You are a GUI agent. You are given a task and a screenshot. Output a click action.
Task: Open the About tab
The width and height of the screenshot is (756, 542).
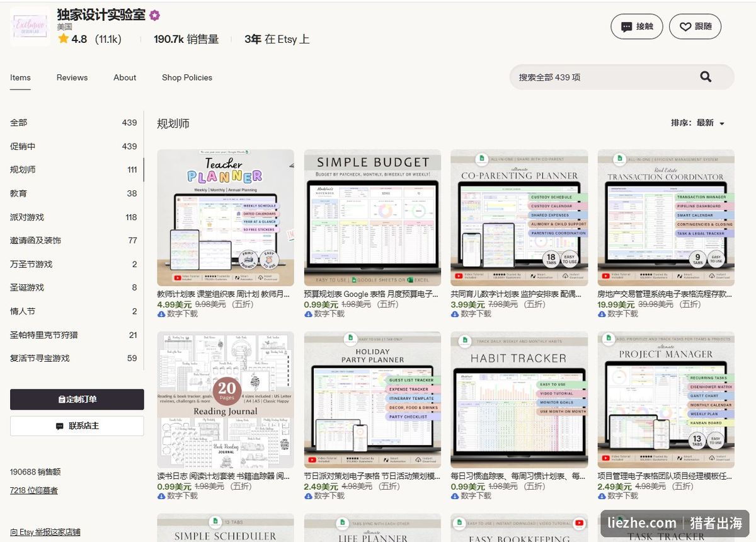[x=125, y=78]
